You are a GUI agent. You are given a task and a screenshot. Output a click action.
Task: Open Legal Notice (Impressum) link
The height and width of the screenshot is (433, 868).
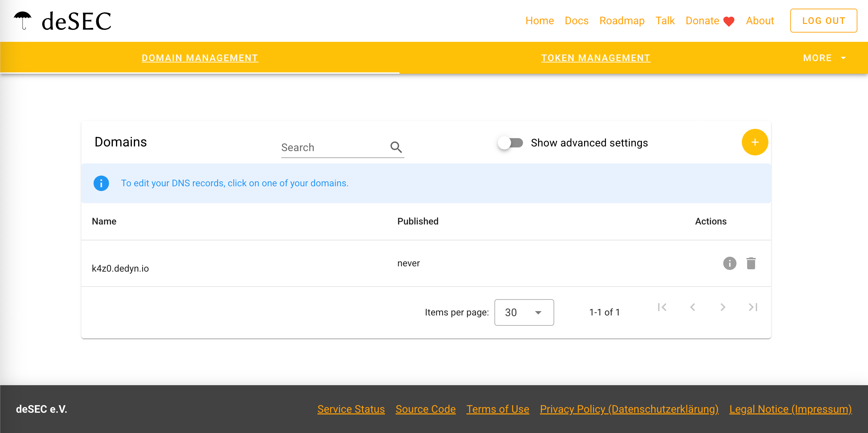point(790,409)
